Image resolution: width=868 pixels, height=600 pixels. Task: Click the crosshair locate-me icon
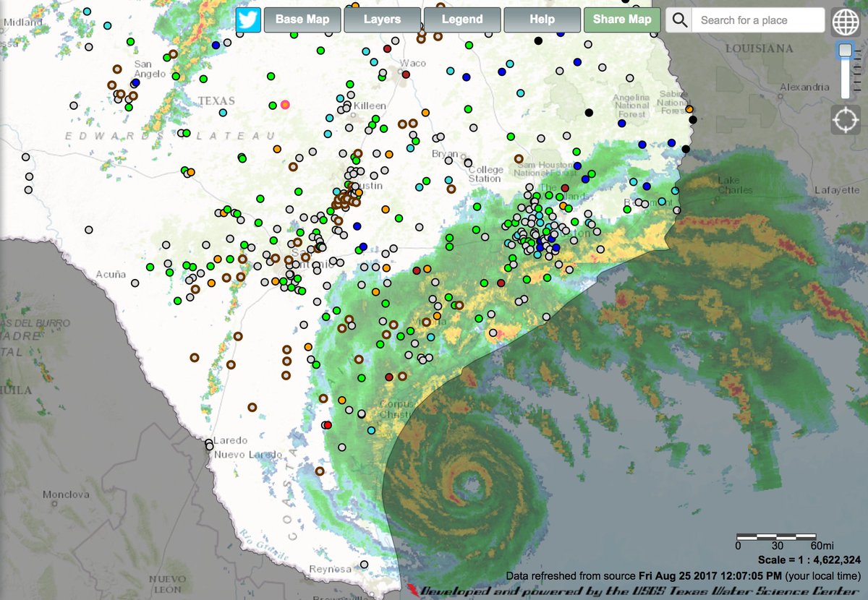point(845,119)
